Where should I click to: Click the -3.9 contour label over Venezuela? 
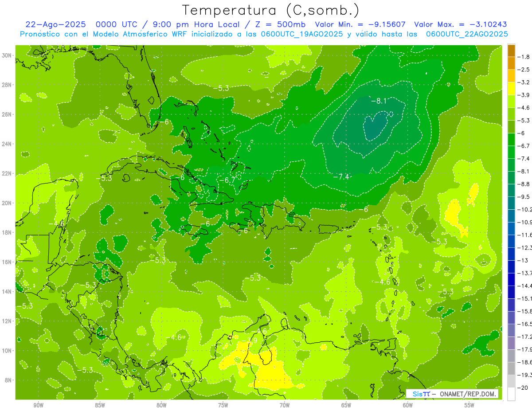click(249, 340)
